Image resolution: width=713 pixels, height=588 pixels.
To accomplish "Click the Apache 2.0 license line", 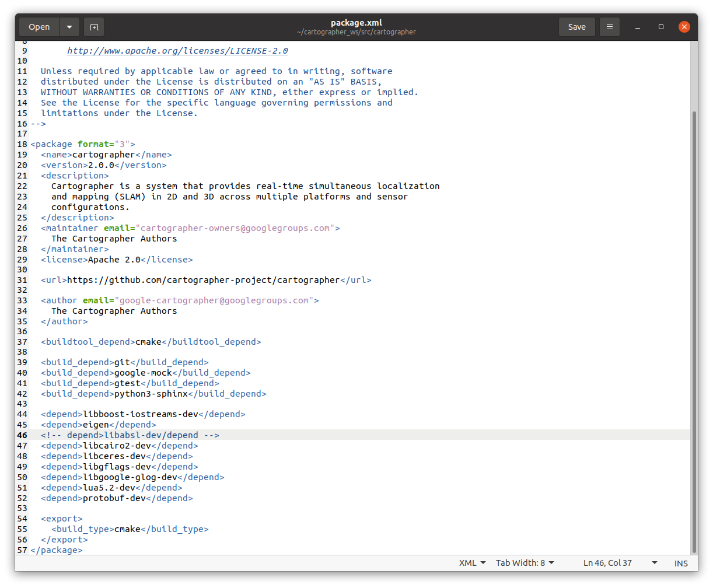I will pyautogui.click(x=117, y=260).
